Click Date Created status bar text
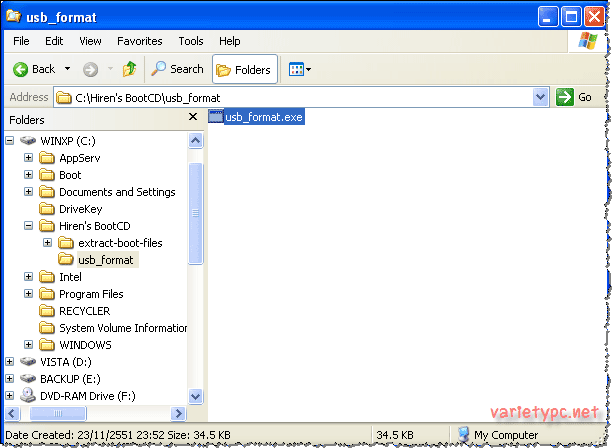The width and height of the screenshot is (612, 448). [x=117, y=435]
